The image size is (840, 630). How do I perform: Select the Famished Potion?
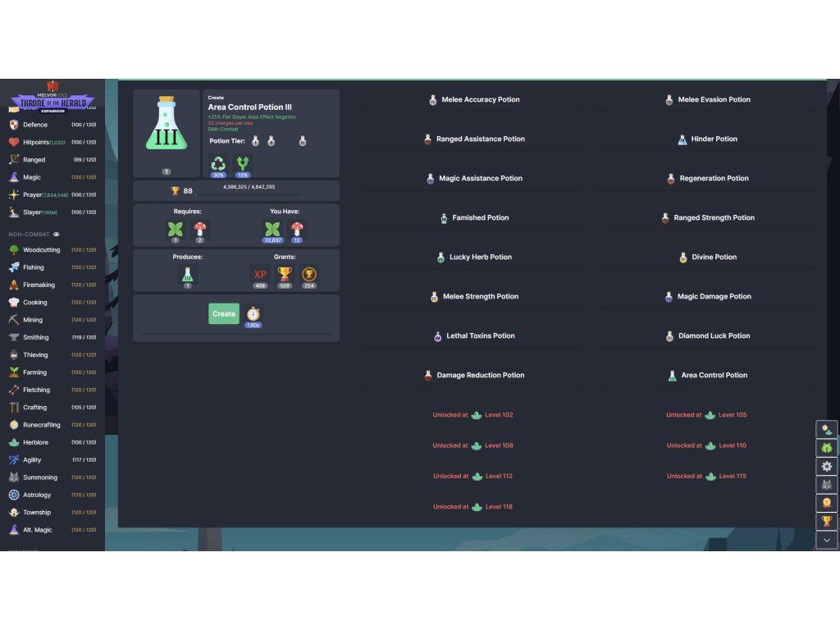tap(474, 217)
